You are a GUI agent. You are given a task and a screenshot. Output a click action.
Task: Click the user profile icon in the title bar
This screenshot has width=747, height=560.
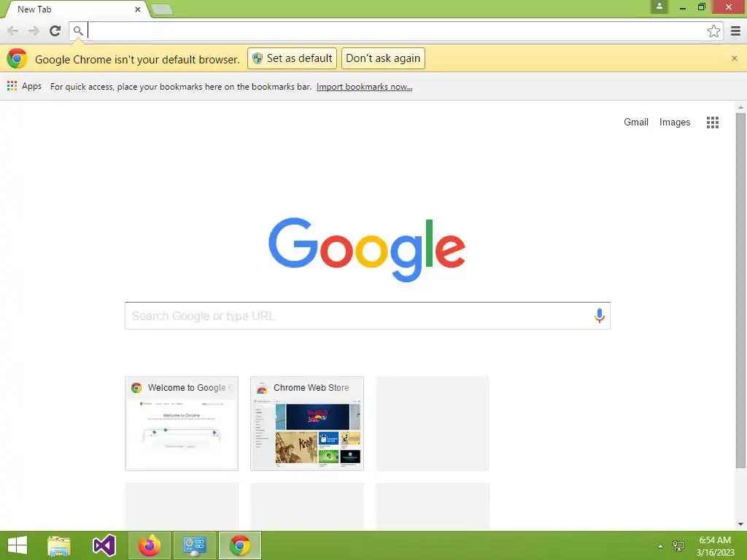pos(659,7)
